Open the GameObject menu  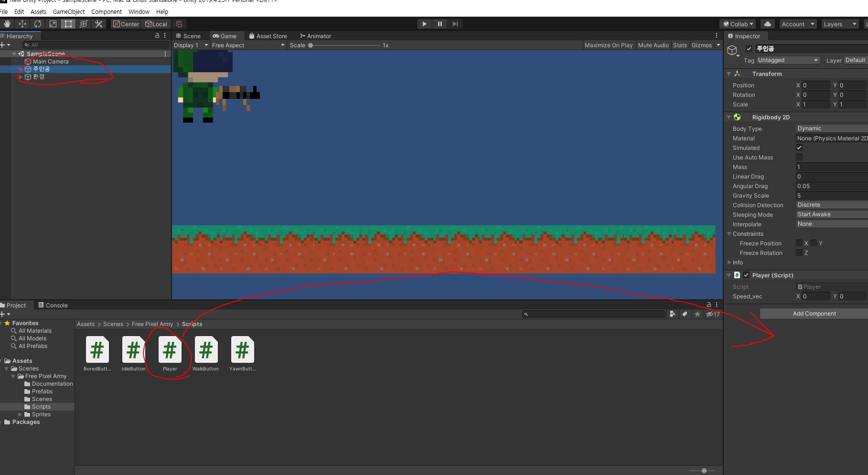click(69, 11)
